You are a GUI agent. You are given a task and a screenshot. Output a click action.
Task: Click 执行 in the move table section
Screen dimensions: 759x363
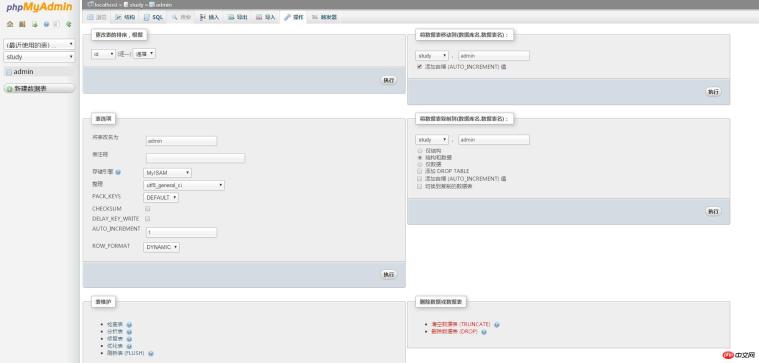[713, 92]
